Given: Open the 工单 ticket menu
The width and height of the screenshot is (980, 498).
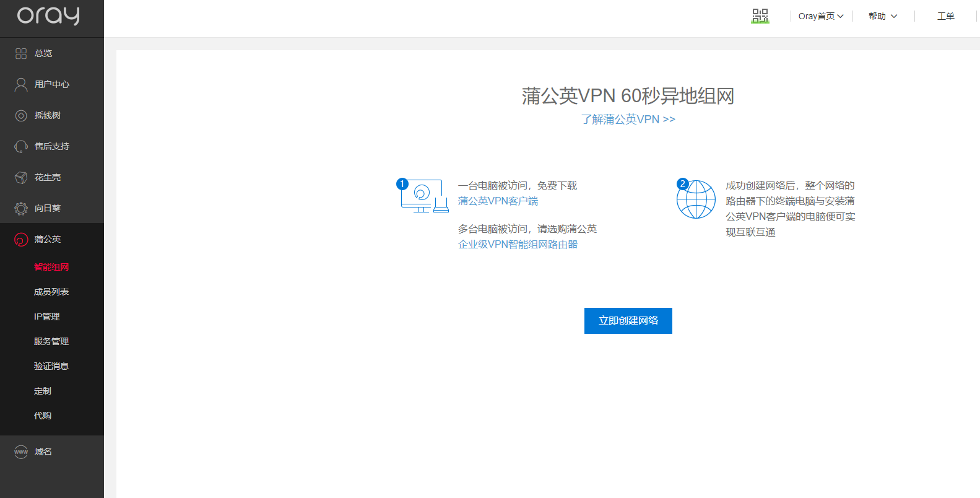Looking at the screenshot, I should pyautogui.click(x=945, y=16).
